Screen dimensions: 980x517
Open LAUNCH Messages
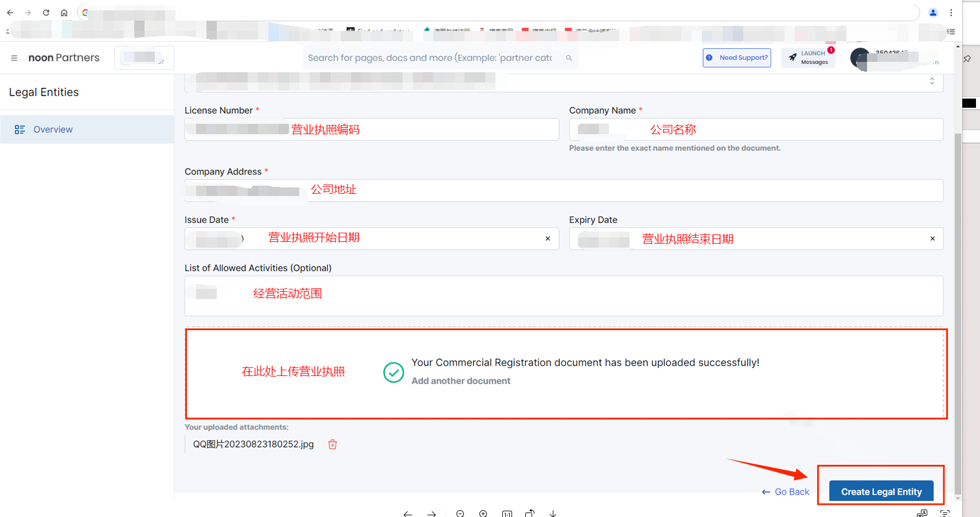pyautogui.click(x=808, y=58)
